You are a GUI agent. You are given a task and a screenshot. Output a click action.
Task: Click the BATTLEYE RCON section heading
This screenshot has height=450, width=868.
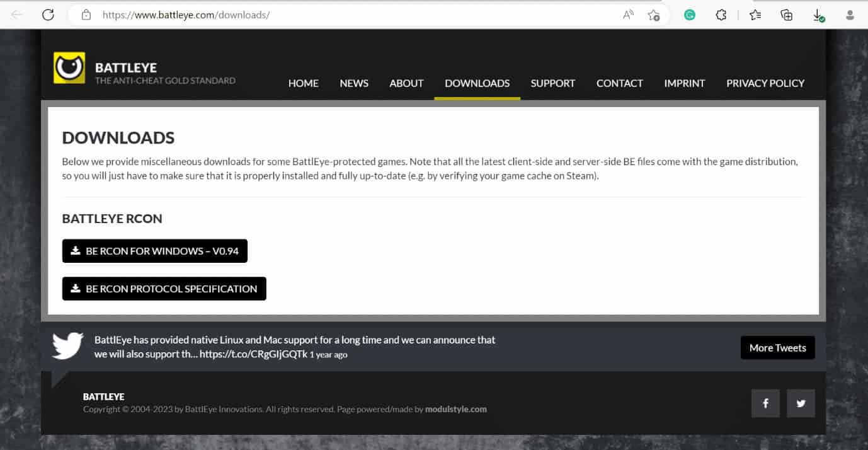(112, 219)
